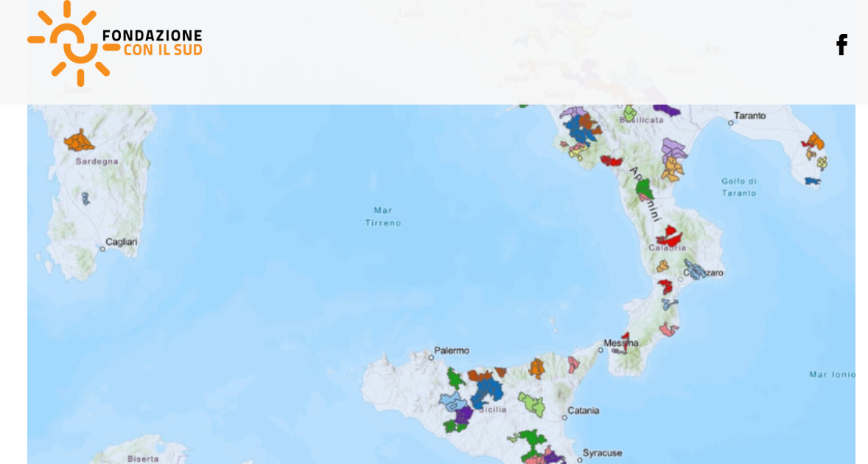This screenshot has width=868, height=464.
Task: Click the Palermo city marker
Action: pos(432,358)
